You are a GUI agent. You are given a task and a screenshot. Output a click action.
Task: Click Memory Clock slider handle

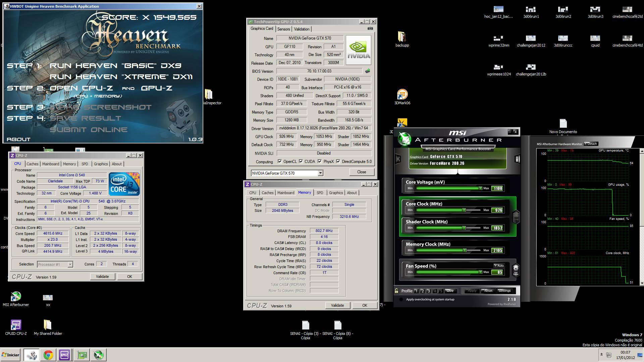click(x=465, y=250)
